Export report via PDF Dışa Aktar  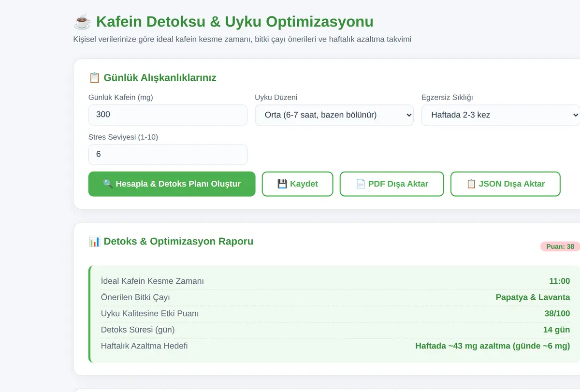[x=391, y=184]
